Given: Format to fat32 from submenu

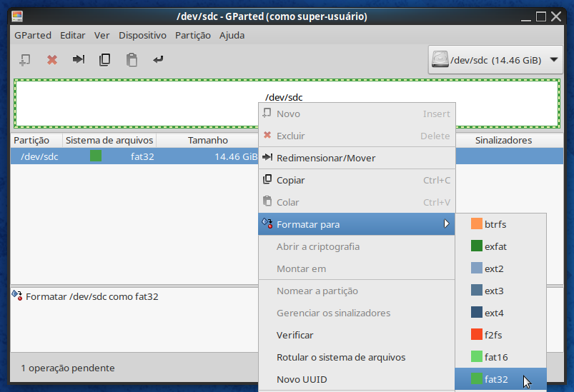Looking at the screenshot, I should click(x=501, y=379).
